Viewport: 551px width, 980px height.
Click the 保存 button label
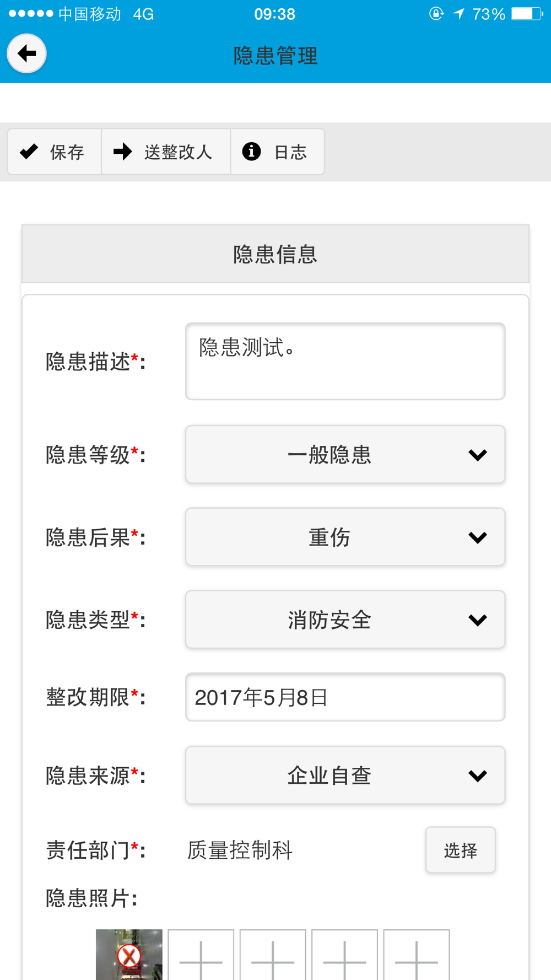tap(67, 152)
